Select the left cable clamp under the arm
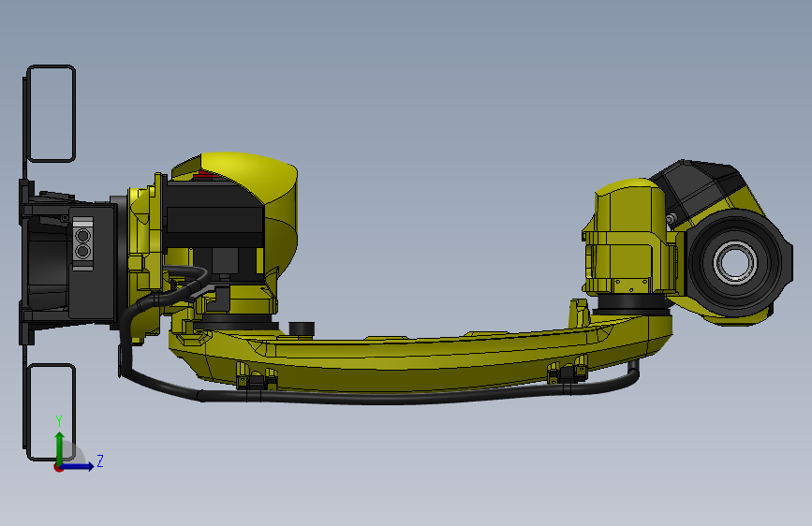Image resolution: width=812 pixels, height=526 pixels. [257, 376]
